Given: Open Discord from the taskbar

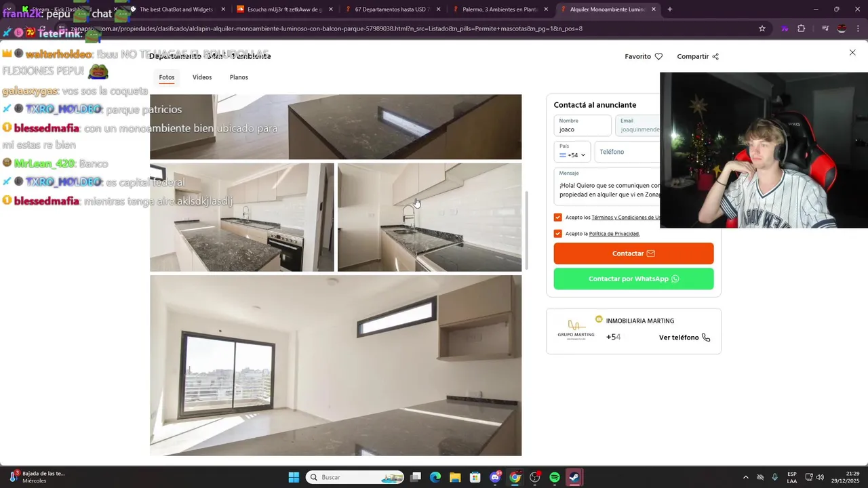Looking at the screenshot, I should 495,477.
